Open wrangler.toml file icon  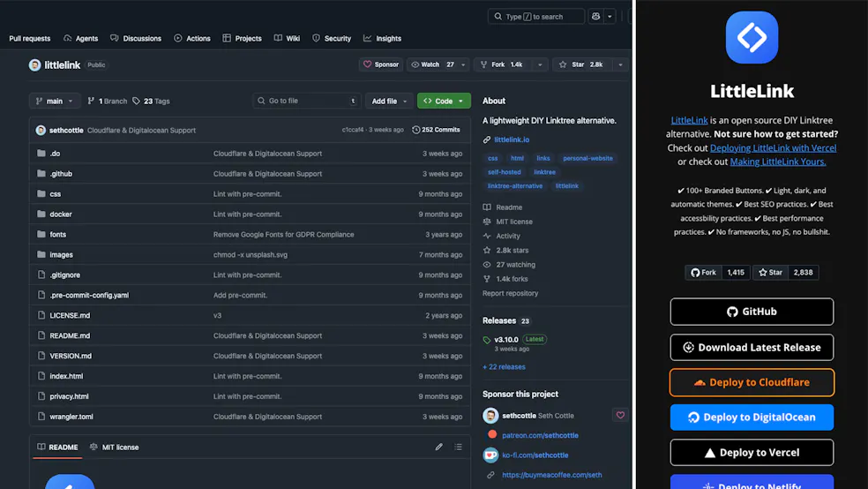41,417
